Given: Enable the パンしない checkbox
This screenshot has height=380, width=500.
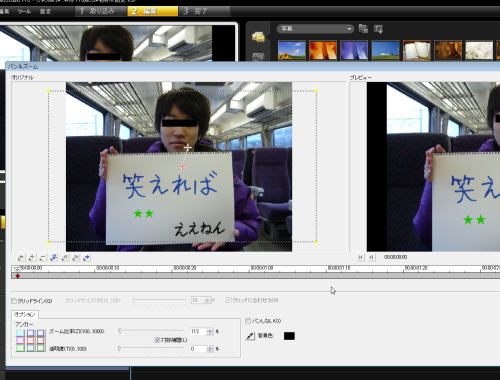Looking at the screenshot, I should (x=248, y=321).
